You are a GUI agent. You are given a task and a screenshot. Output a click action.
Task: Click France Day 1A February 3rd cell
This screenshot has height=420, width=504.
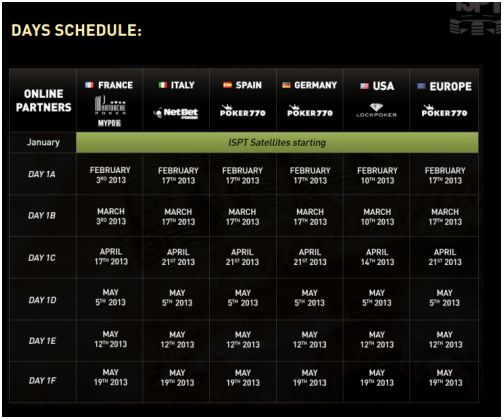[110, 175]
